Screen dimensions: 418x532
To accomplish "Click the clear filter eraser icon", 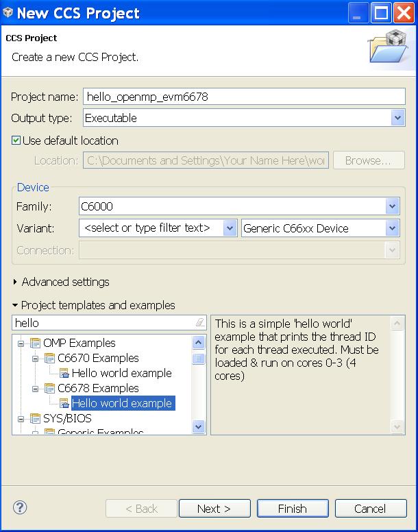I will [x=199, y=322].
